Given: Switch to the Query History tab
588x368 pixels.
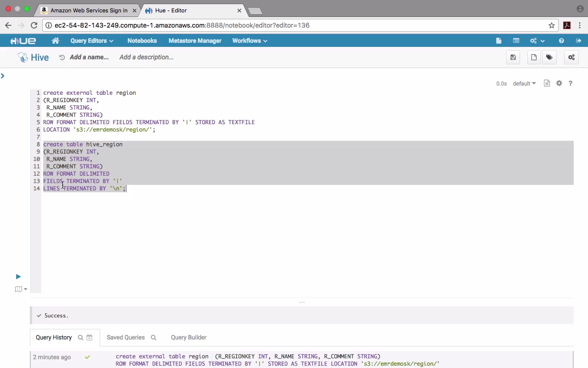Looking at the screenshot, I should pos(54,338).
